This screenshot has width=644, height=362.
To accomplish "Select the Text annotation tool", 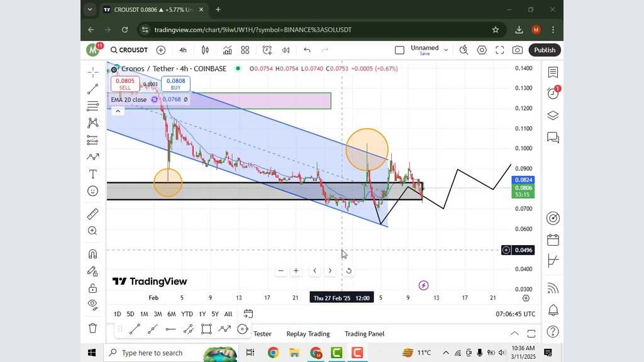I will [93, 174].
